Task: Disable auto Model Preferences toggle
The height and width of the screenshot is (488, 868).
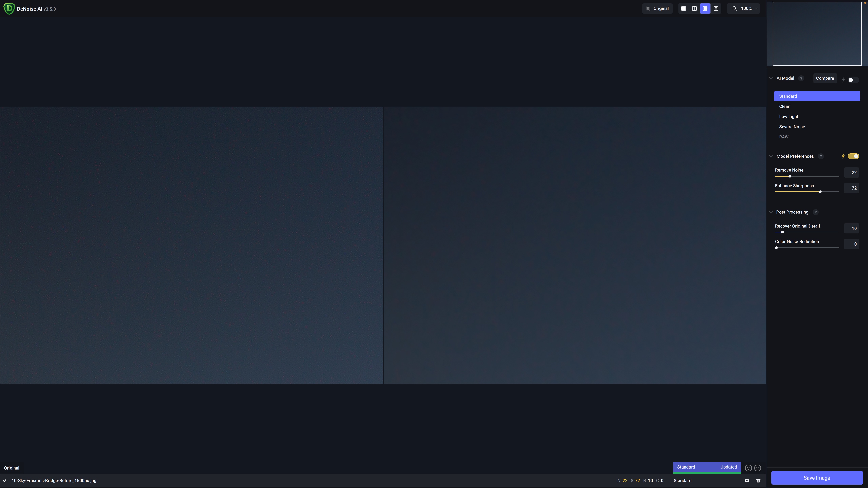Action: point(853,156)
